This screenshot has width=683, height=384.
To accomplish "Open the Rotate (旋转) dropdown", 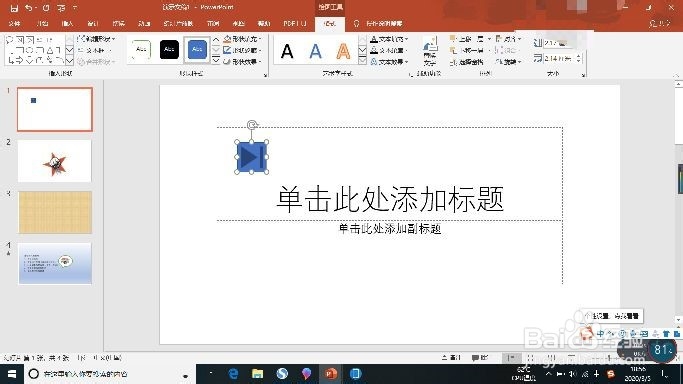I will pyautogui.click(x=508, y=62).
